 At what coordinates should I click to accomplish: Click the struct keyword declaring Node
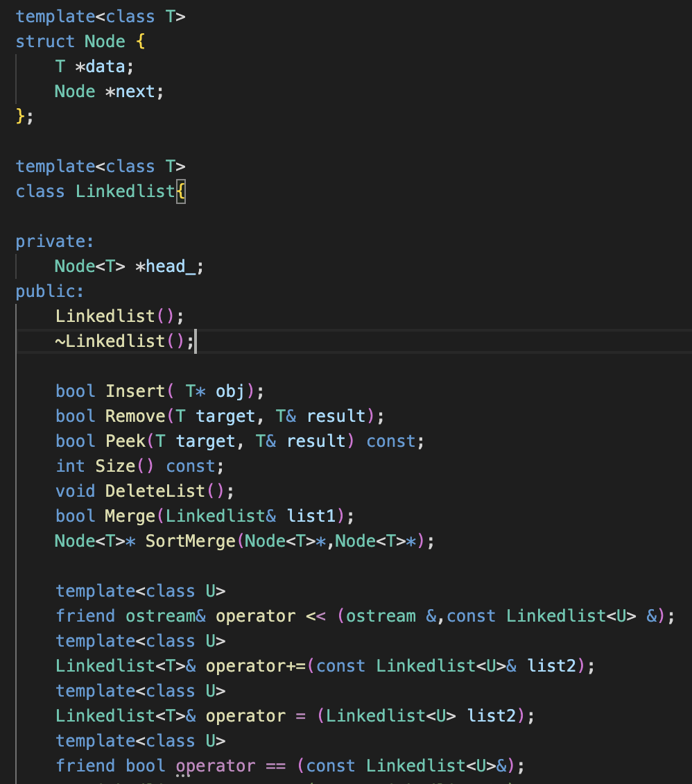click(x=44, y=41)
